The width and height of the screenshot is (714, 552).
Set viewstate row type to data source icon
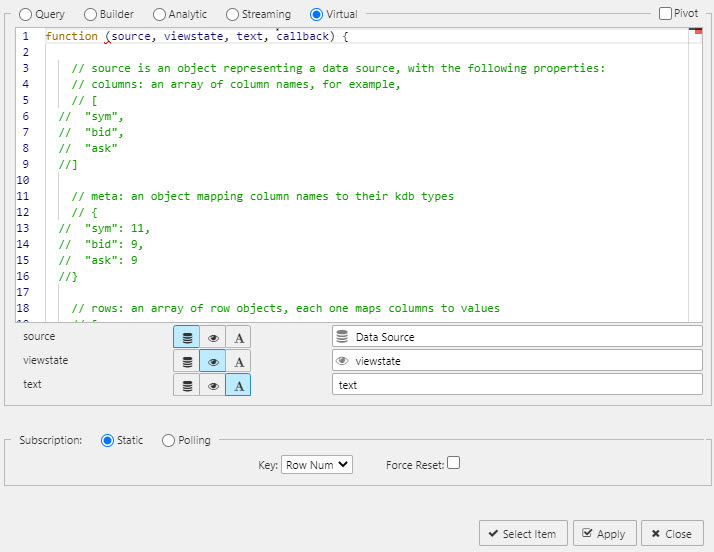[187, 361]
